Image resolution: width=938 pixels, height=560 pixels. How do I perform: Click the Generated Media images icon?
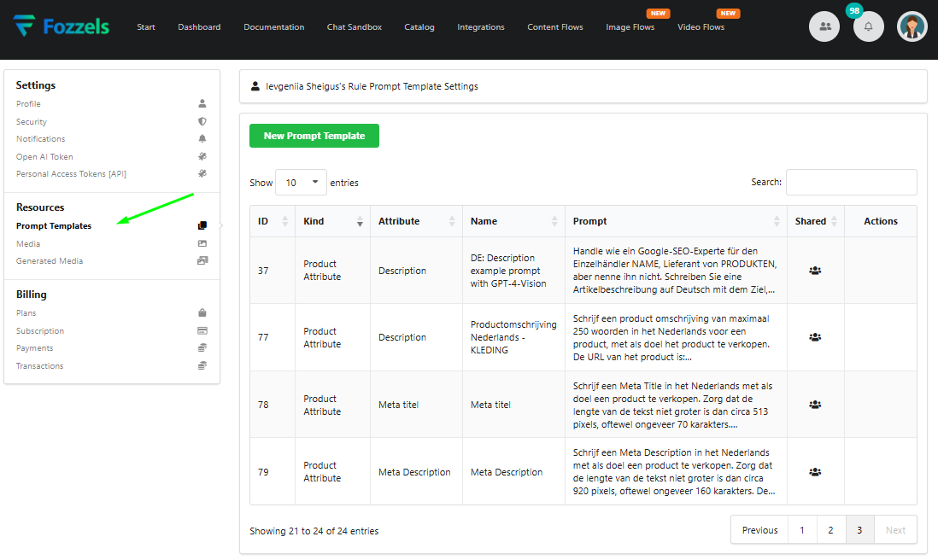click(x=202, y=260)
